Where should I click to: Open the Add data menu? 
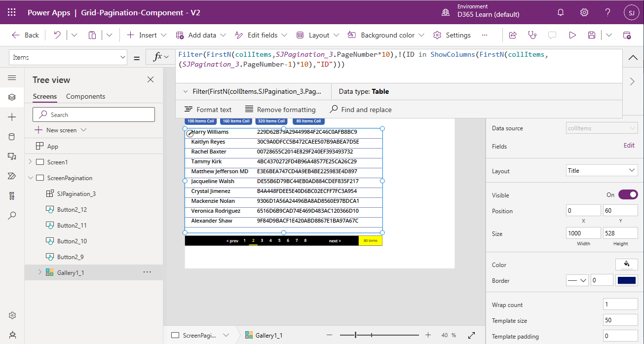[201, 35]
